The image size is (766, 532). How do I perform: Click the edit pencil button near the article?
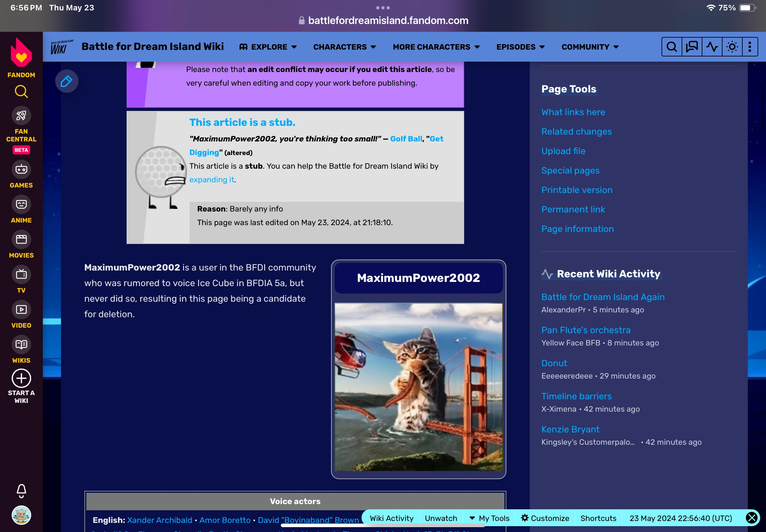67,81
